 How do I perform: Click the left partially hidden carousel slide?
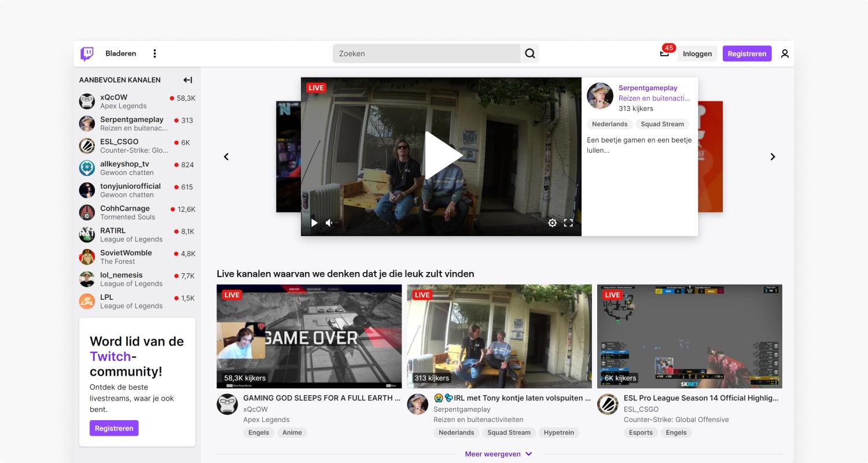[288, 157]
